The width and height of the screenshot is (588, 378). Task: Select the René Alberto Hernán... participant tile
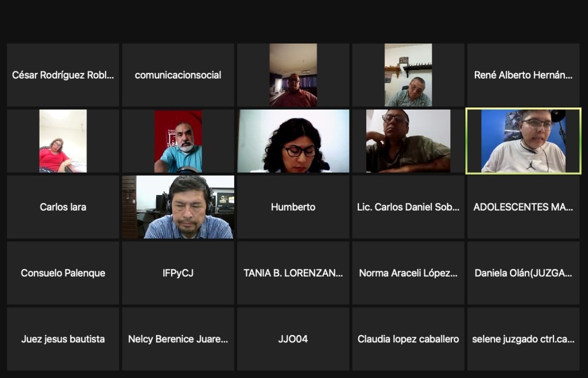click(523, 75)
